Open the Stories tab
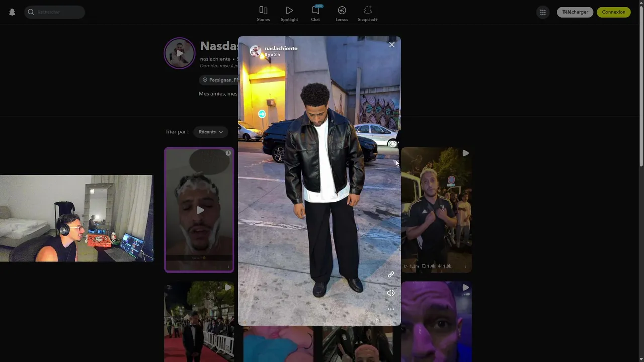The height and width of the screenshot is (362, 644). click(x=263, y=14)
